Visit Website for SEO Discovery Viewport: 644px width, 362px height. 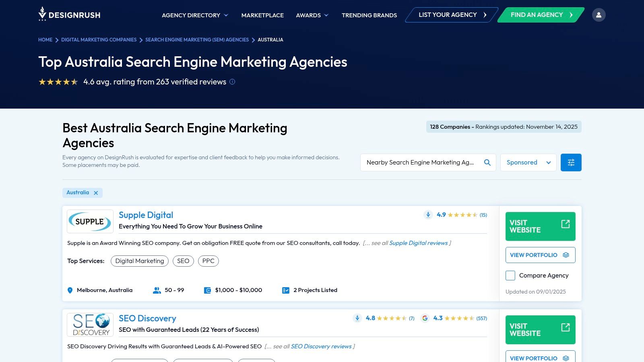(x=541, y=330)
